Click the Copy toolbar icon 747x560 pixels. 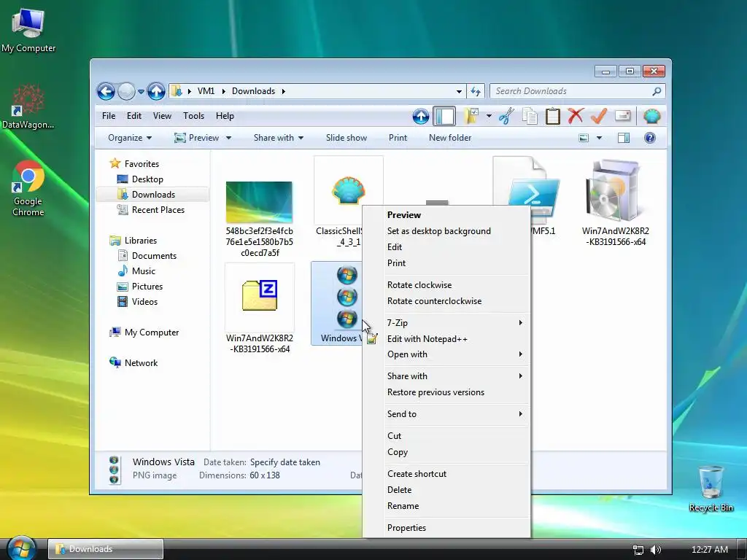530,116
